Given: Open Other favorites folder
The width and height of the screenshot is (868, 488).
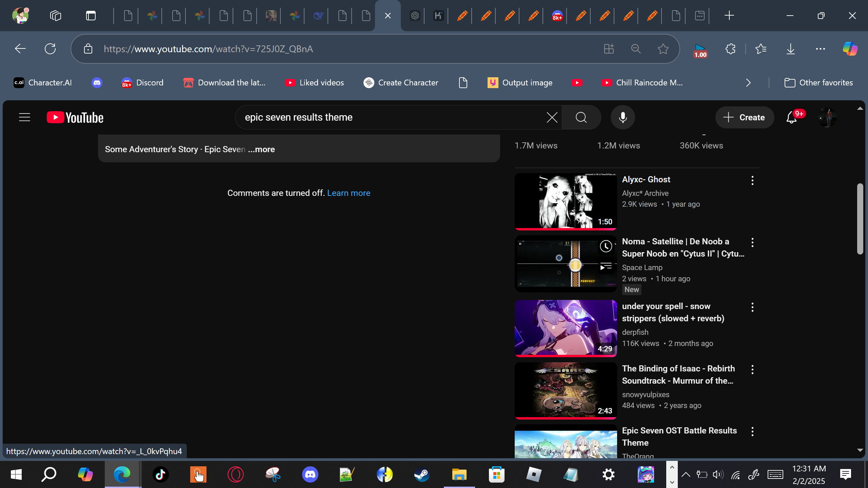Looking at the screenshot, I should (x=818, y=83).
